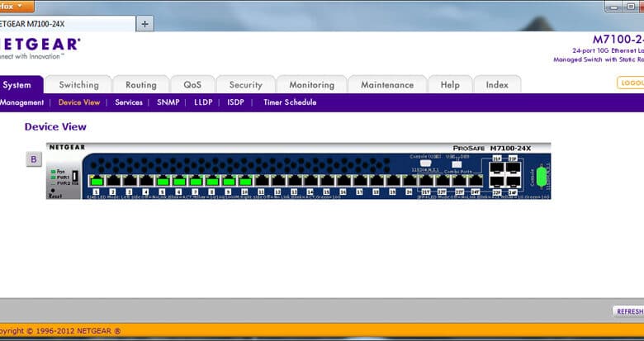The width and height of the screenshot is (644, 341).
Task: Select SFP+ fiber port 24F
Action: [513, 182]
